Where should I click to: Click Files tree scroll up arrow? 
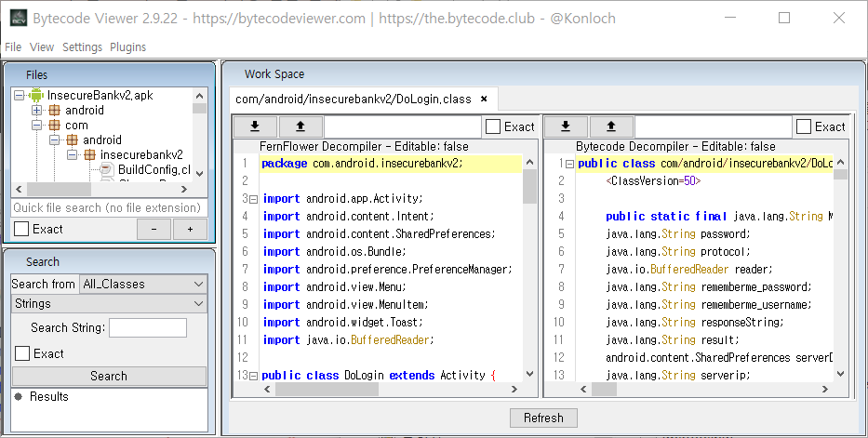200,95
